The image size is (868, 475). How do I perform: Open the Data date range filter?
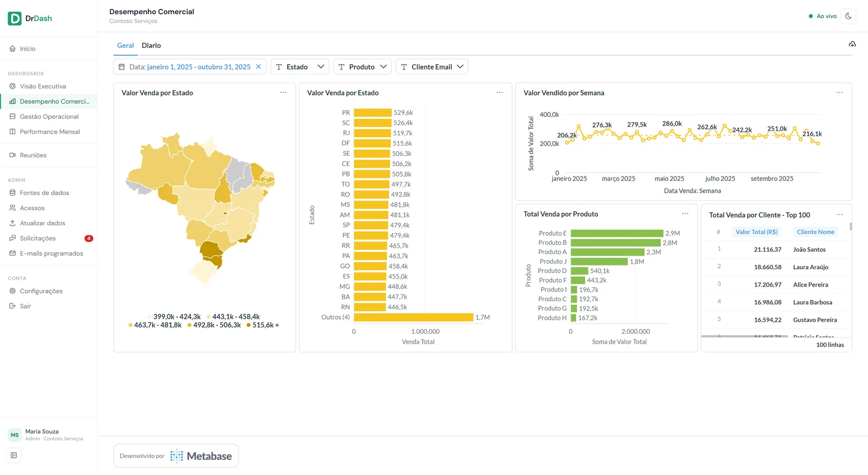pos(190,67)
